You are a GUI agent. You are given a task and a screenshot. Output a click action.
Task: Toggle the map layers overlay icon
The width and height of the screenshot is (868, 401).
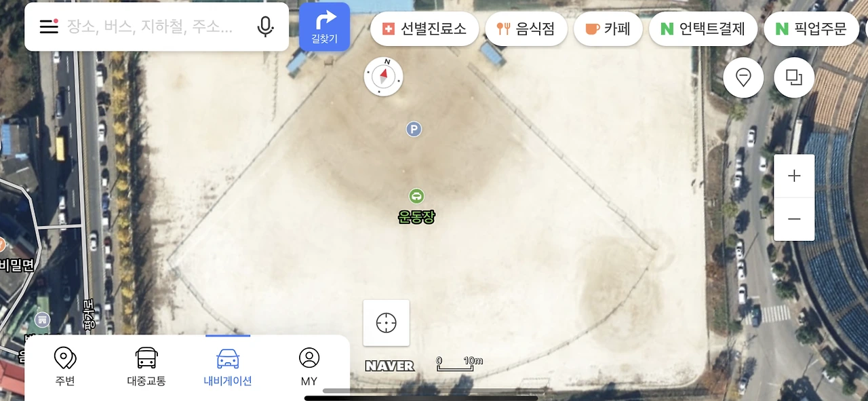(794, 77)
